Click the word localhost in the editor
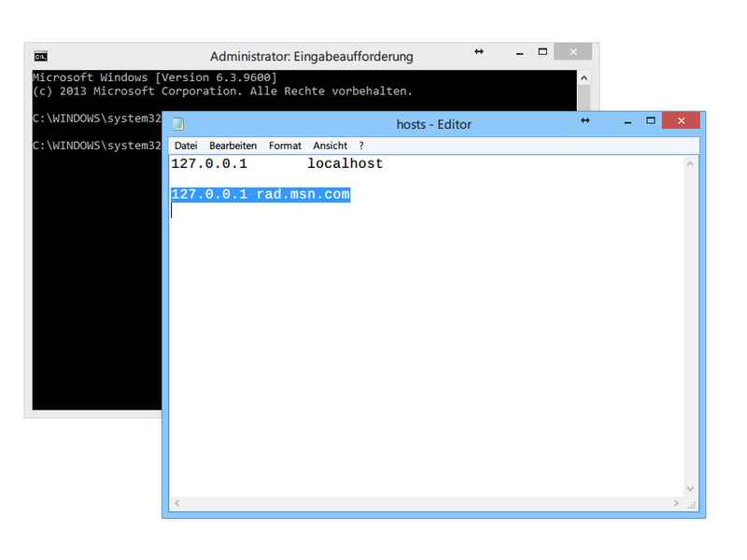The image size is (747, 560). [x=345, y=164]
